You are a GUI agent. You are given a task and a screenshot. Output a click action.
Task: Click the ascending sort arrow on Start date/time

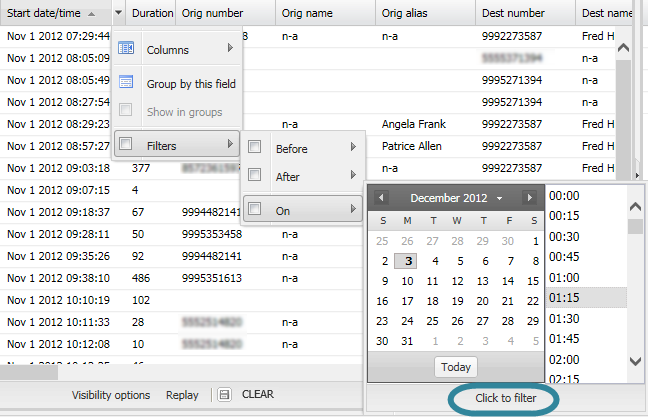(92, 14)
